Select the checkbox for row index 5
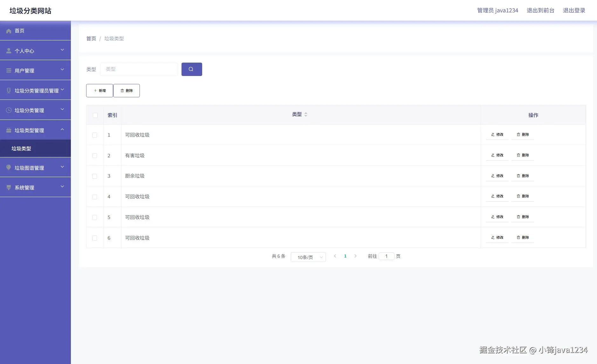The image size is (597, 364). coord(94,217)
